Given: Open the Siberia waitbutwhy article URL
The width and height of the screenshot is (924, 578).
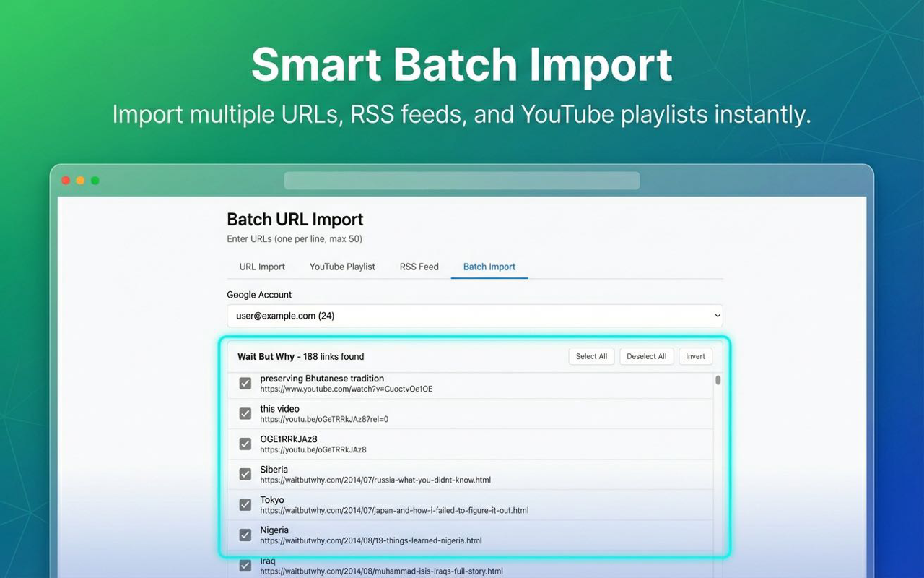Looking at the screenshot, I should pos(375,480).
